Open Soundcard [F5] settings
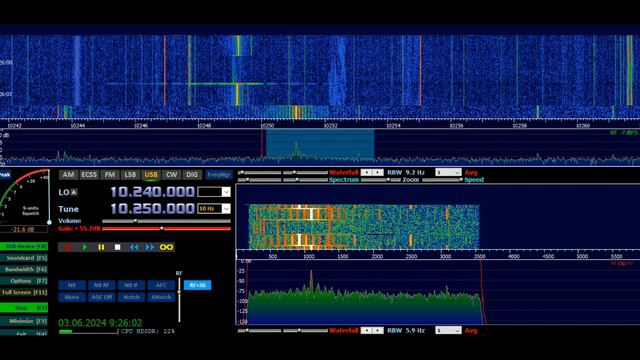The height and width of the screenshot is (360, 640). pos(24,258)
